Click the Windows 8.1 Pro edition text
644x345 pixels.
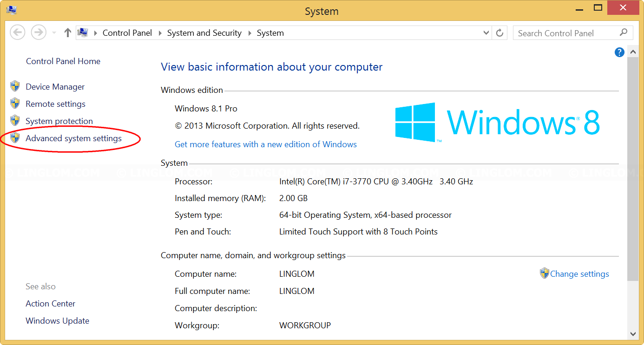206,109
